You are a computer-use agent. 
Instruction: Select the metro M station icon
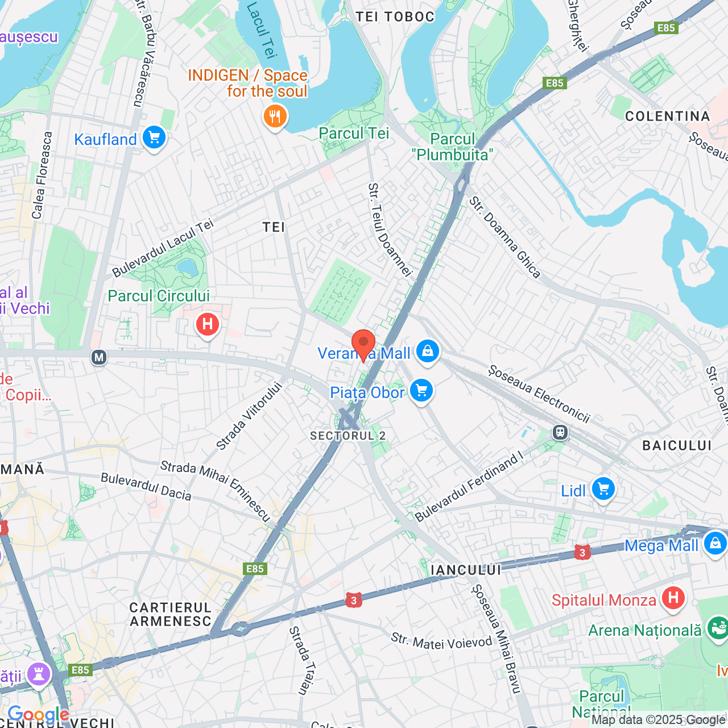coord(99,358)
